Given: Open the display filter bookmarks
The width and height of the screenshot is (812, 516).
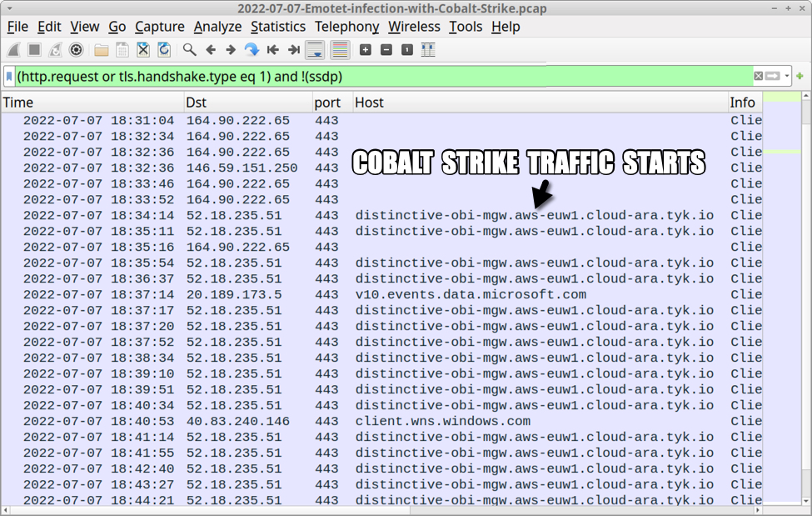Looking at the screenshot, I should (9, 77).
